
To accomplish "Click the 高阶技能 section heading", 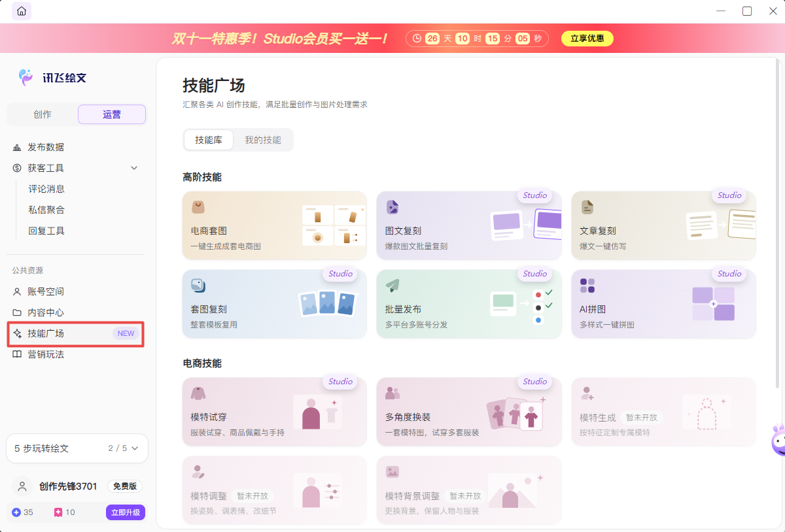I will point(202,177).
